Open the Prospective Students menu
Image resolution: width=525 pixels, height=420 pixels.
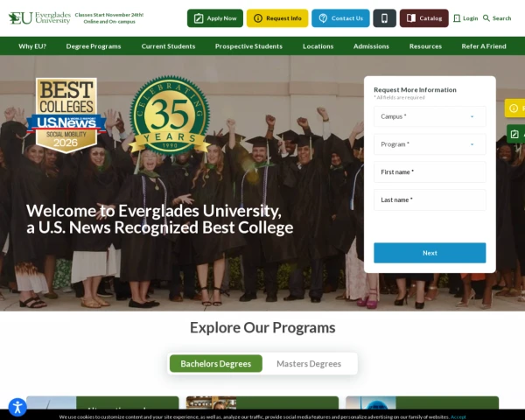248,46
